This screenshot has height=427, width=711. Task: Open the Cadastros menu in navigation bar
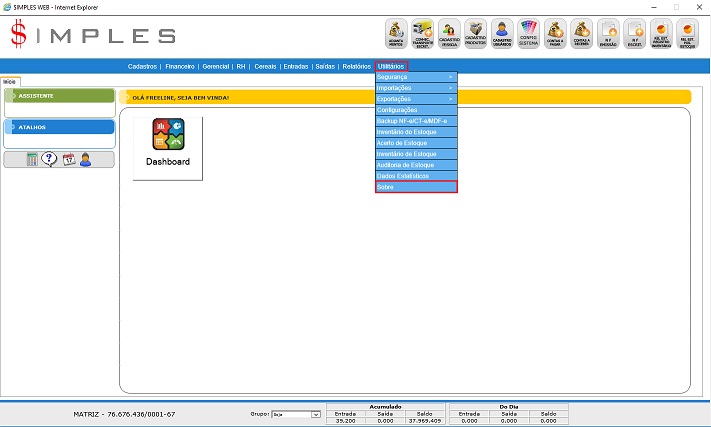pos(143,65)
